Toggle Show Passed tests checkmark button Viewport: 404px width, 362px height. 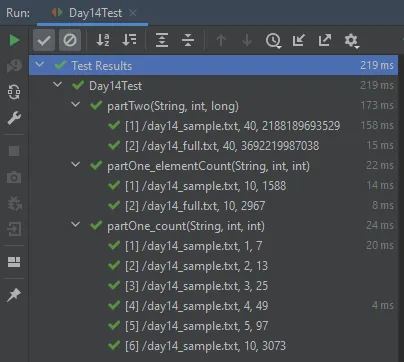point(44,40)
